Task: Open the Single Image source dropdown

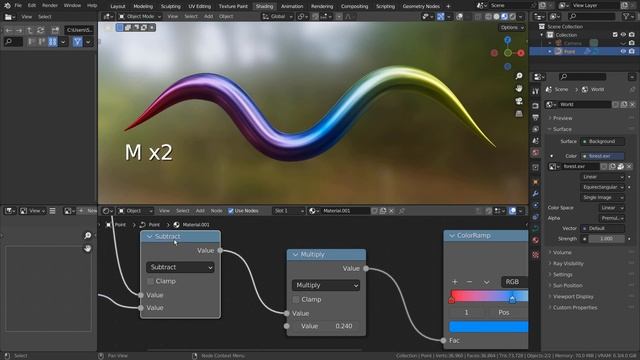Action: pyautogui.click(x=602, y=197)
